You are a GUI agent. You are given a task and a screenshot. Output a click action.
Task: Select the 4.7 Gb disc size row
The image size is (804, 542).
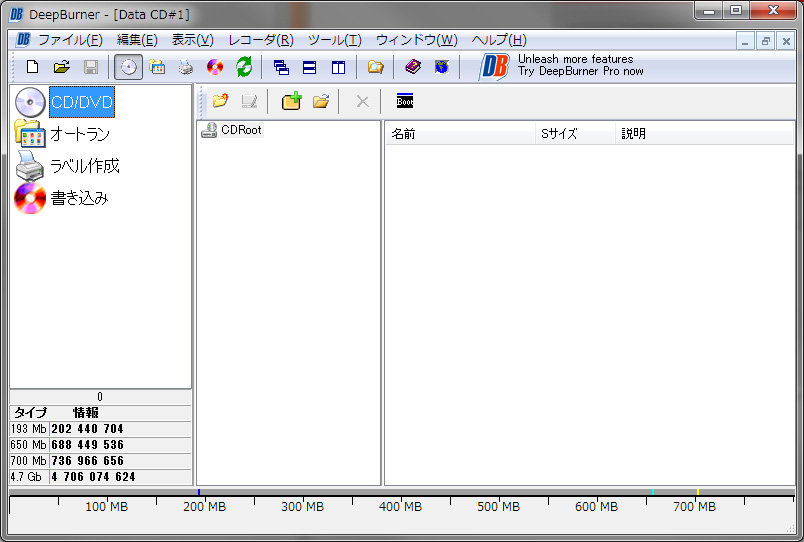pyautogui.click(x=100, y=476)
